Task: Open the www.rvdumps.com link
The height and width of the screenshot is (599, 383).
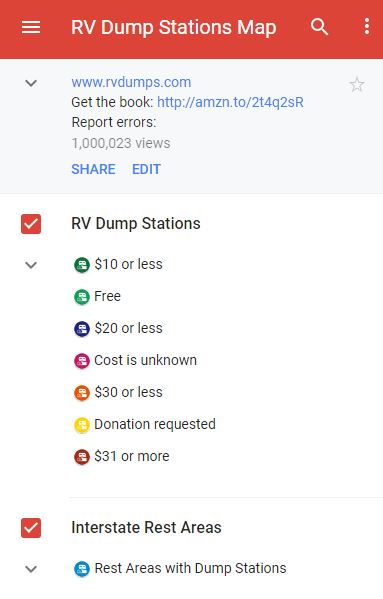Action: pyautogui.click(x=131, y=82)
